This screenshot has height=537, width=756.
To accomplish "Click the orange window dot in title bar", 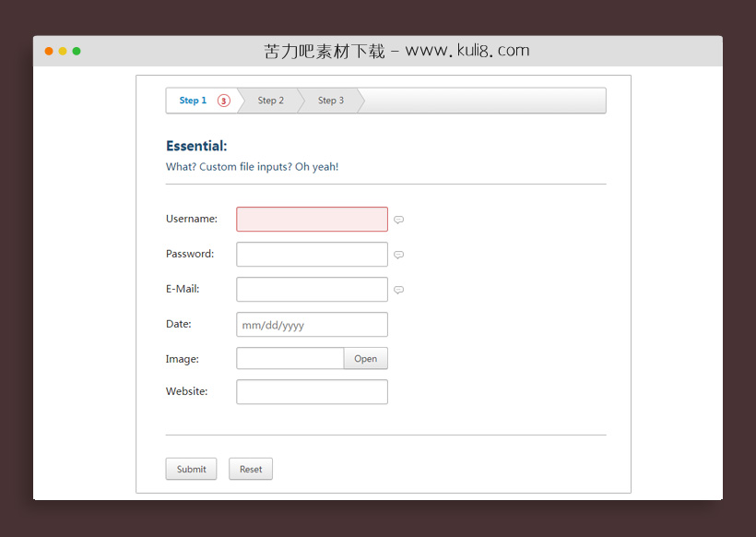I will pos(49,51).
